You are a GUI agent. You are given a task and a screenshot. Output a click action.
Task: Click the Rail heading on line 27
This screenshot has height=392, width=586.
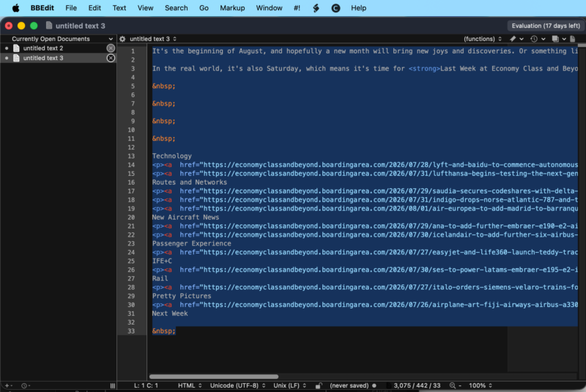[x=160, y=278]
